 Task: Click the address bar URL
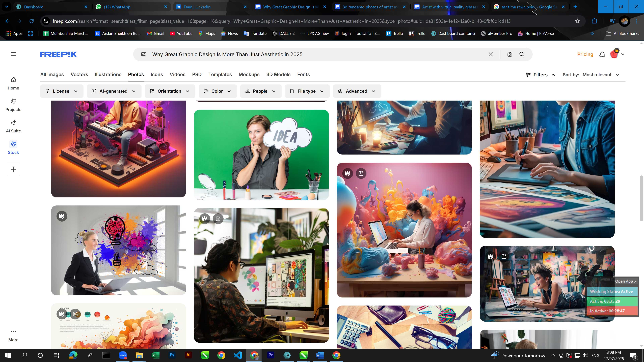tap(282, 21)
